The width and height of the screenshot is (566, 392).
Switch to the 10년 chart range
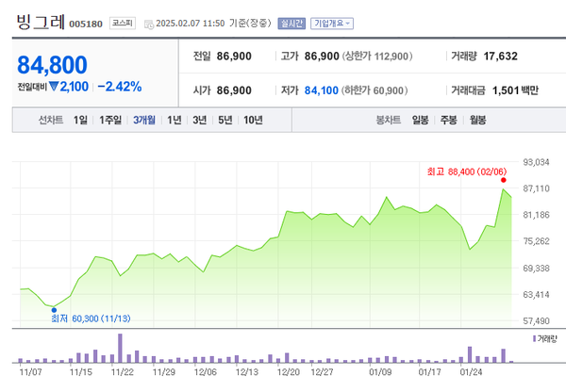253,120
